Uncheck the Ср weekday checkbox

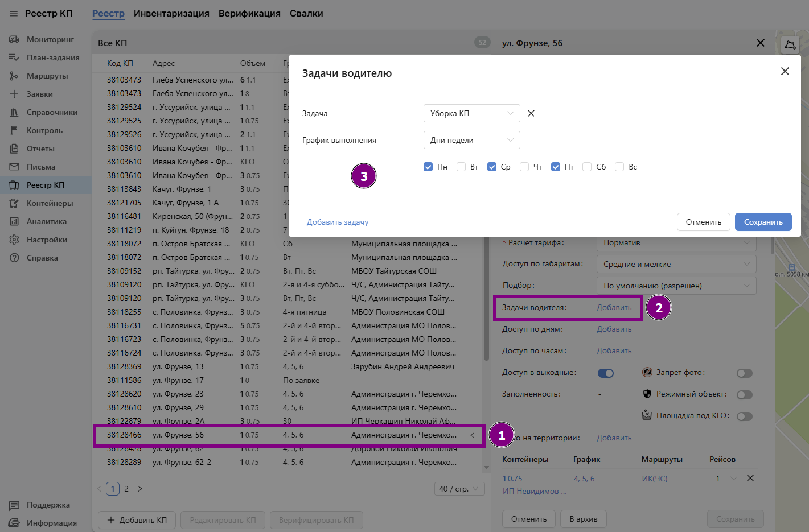click(492, 167)
